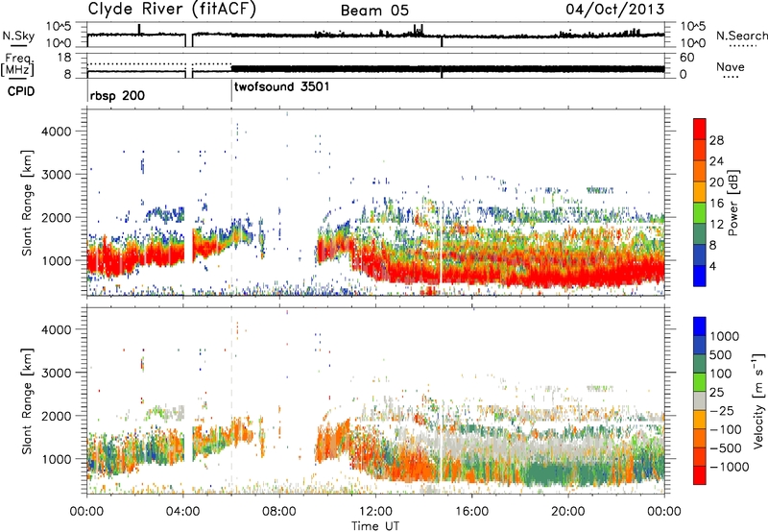The height and width of the screenshot is (532, 768).
Task: Click the 'Slant Range [km]' label of the Velocity panel
Action: (27, 401)
